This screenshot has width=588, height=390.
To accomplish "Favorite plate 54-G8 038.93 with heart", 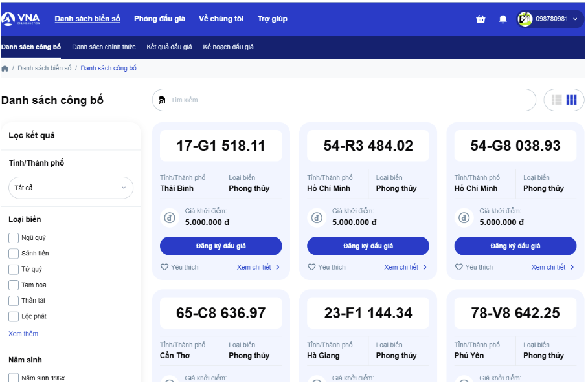I will (459, 267).
